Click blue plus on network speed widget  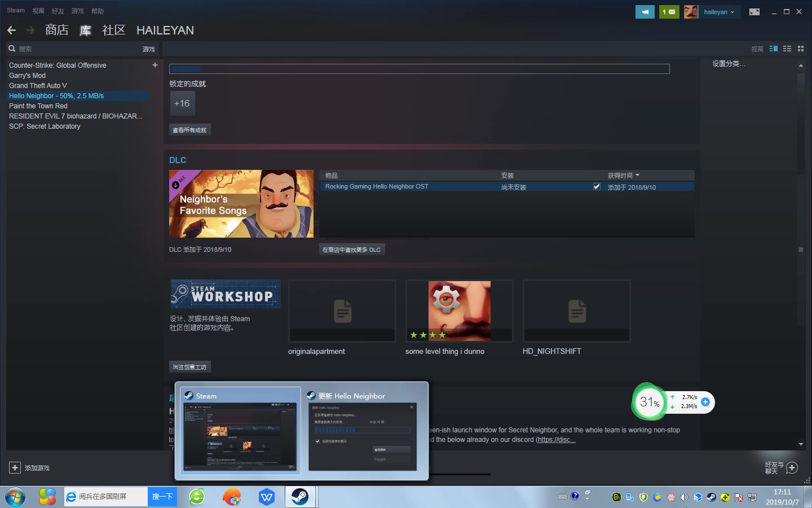(x=705, y=402)
